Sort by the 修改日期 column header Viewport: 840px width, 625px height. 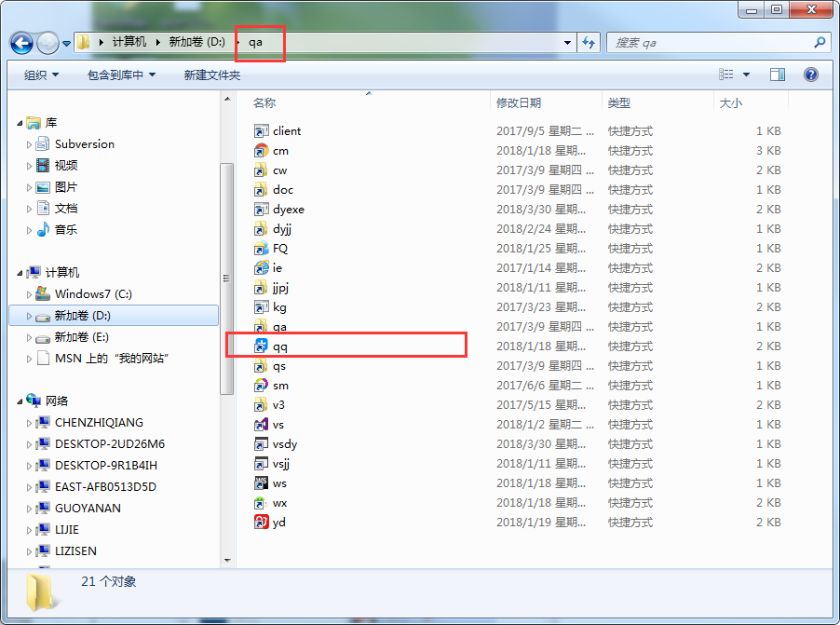[x=518, y=102]
